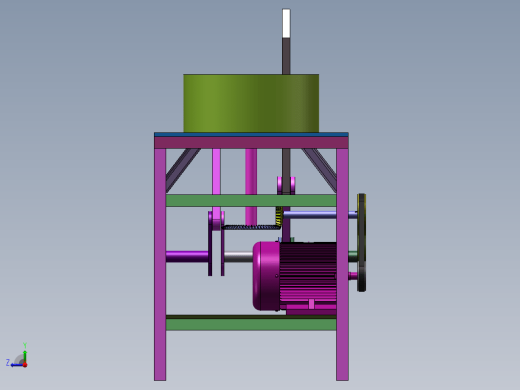
Task: Select the blue horizontal handwheel shaft
Action: [x=319, y=215]
